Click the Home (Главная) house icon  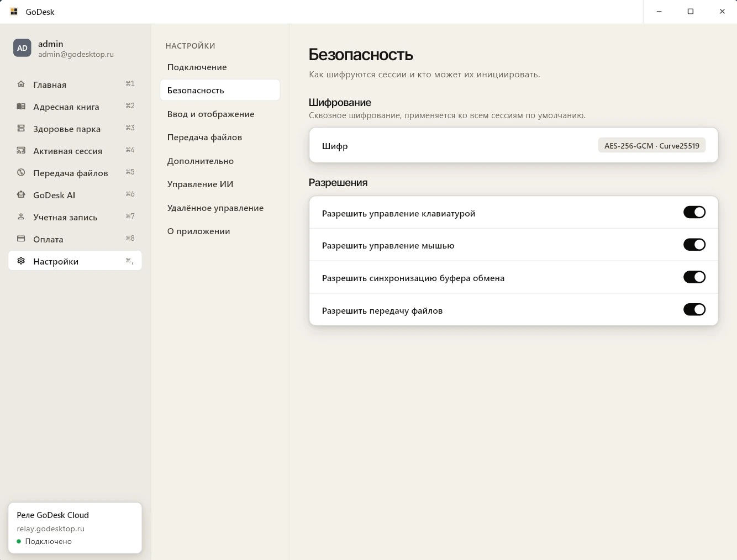coord(21,84)
